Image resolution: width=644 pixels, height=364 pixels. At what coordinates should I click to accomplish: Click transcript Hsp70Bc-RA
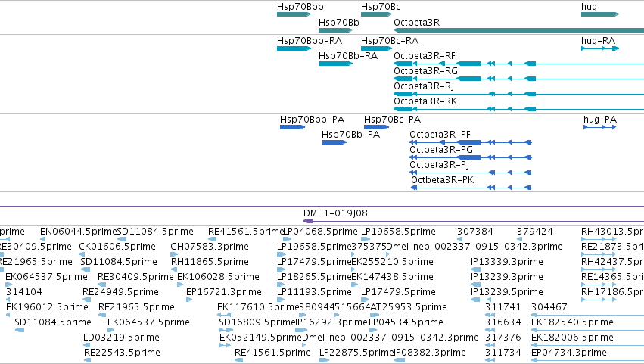pos(377,48)
